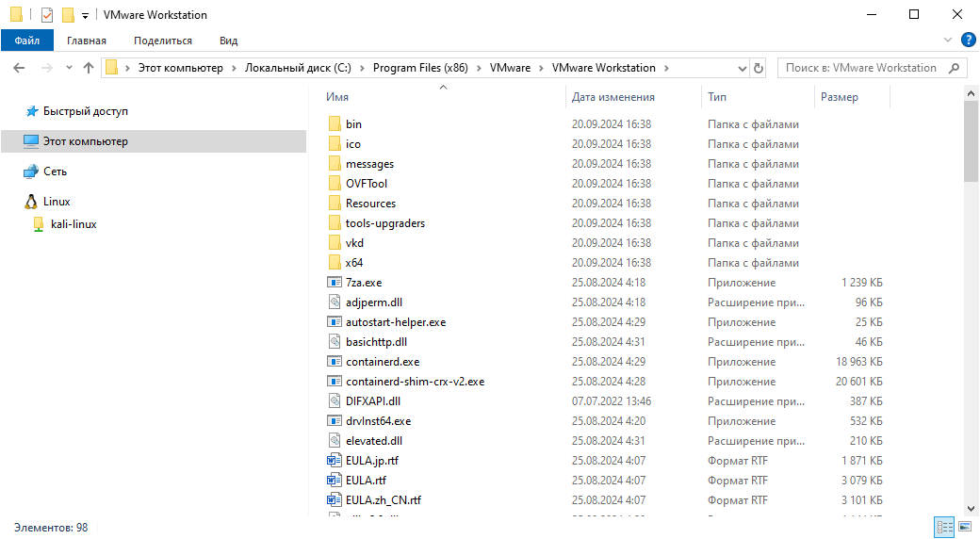980x539 pixels.
Task: Open the Файл menu
Action: [x=27, y=41]
